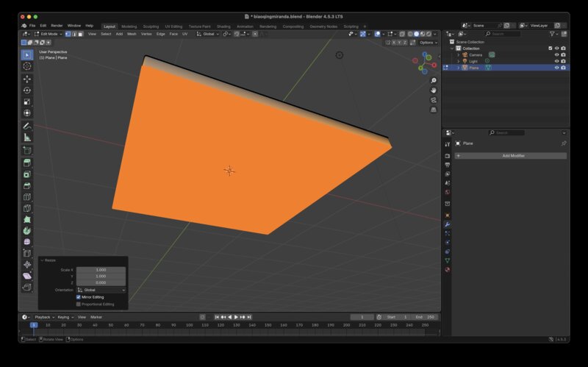588x367 pixels.
Task: Toggle camera view in the viewport
Action: (434, 100)
